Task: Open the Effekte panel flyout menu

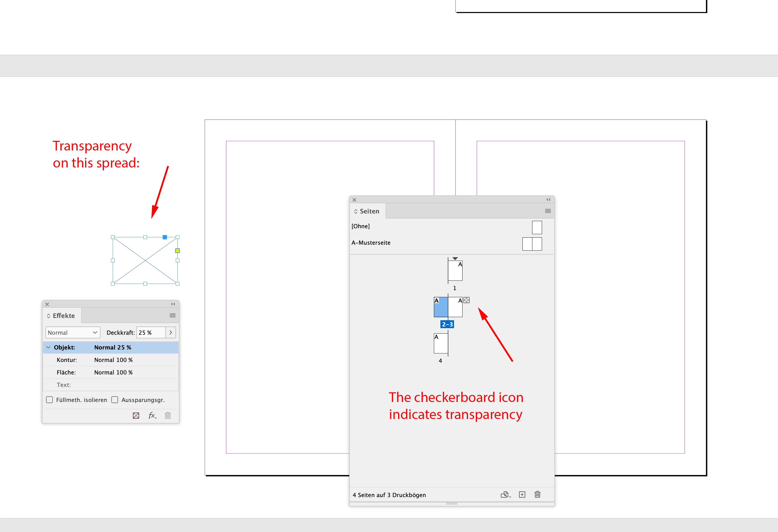Action: coord(172,315)
